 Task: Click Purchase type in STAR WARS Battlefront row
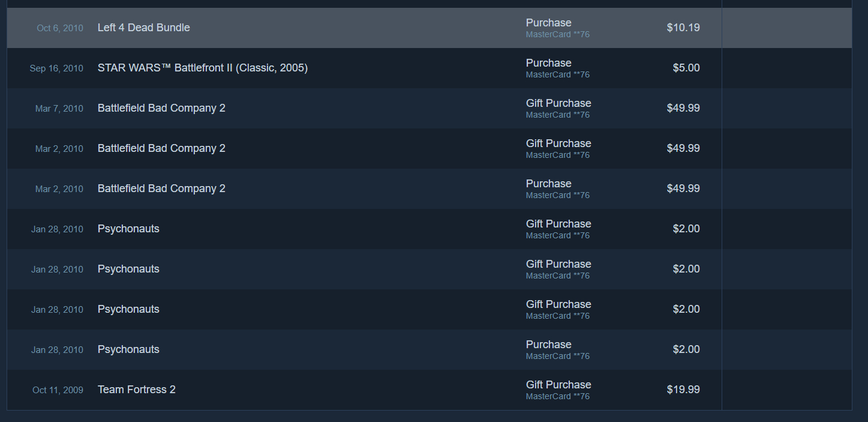pos(548,63)
